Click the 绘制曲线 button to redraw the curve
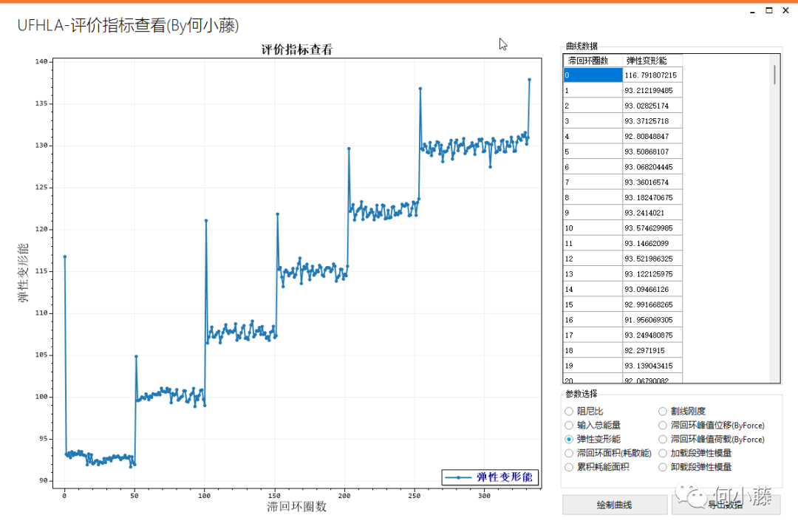Viewport: 798px width, 532px height. coord(615,504)
